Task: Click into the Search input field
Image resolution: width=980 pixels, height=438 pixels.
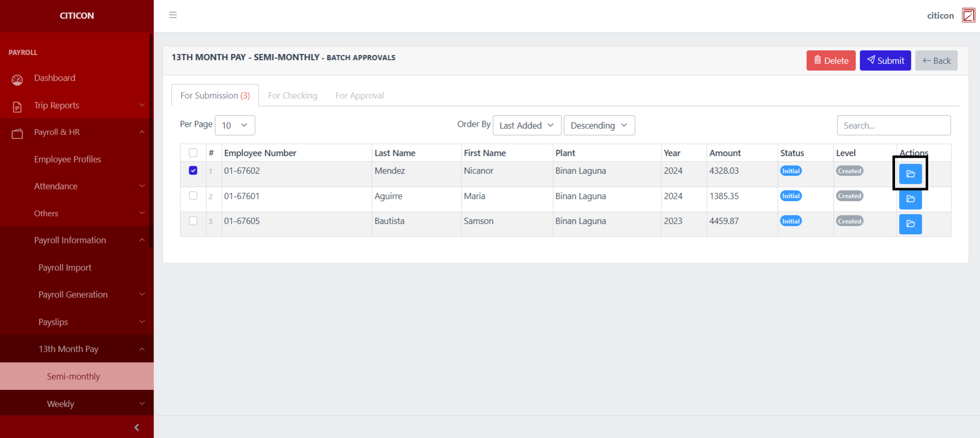Action: tap(893, 125)
